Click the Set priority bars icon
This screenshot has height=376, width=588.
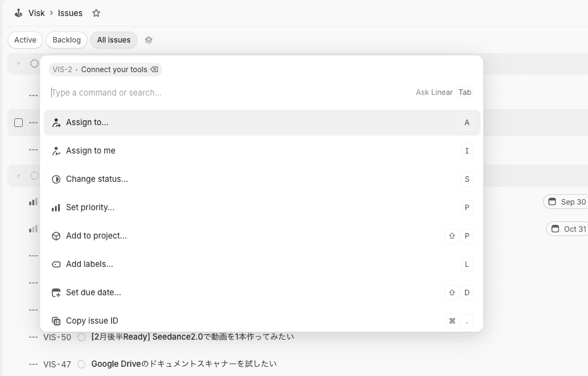coord(56,208)
